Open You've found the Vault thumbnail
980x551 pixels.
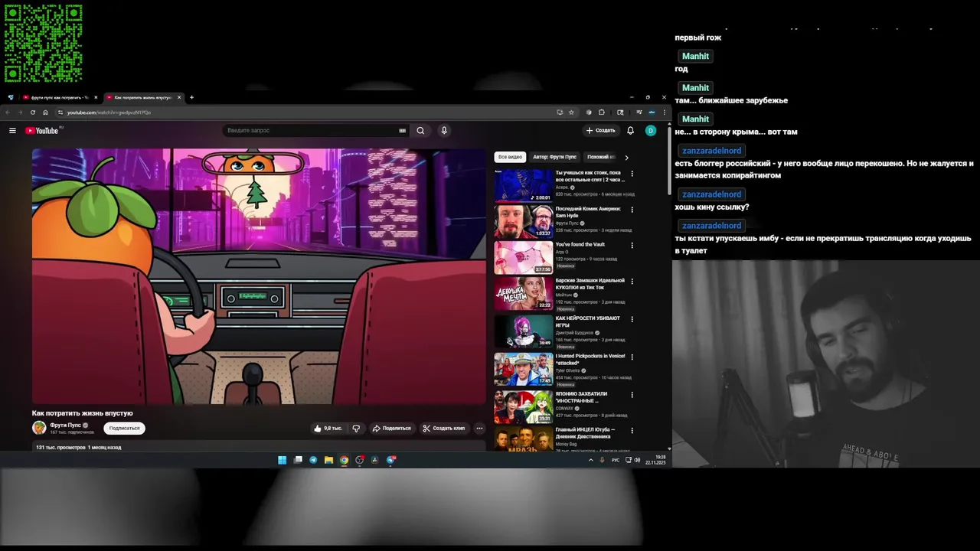point(523,257)
